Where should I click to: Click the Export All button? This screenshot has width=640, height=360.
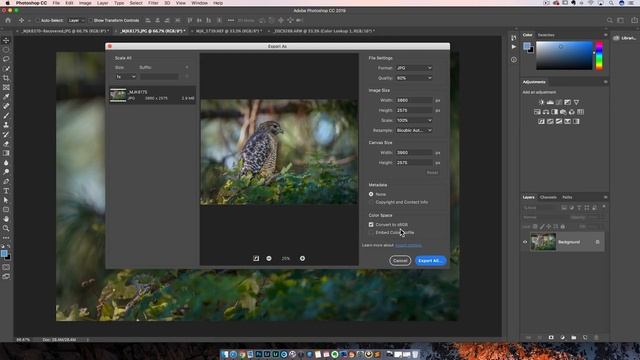click(x=431, y=260)
